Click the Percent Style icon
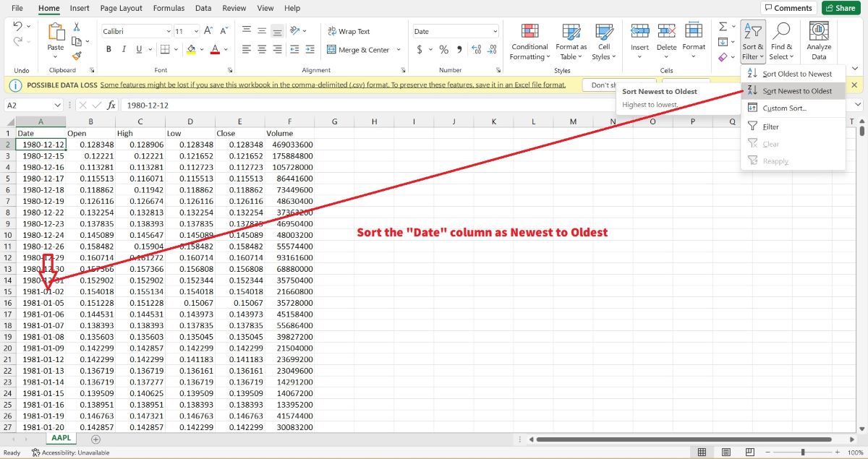 click(x=443, y=50)
